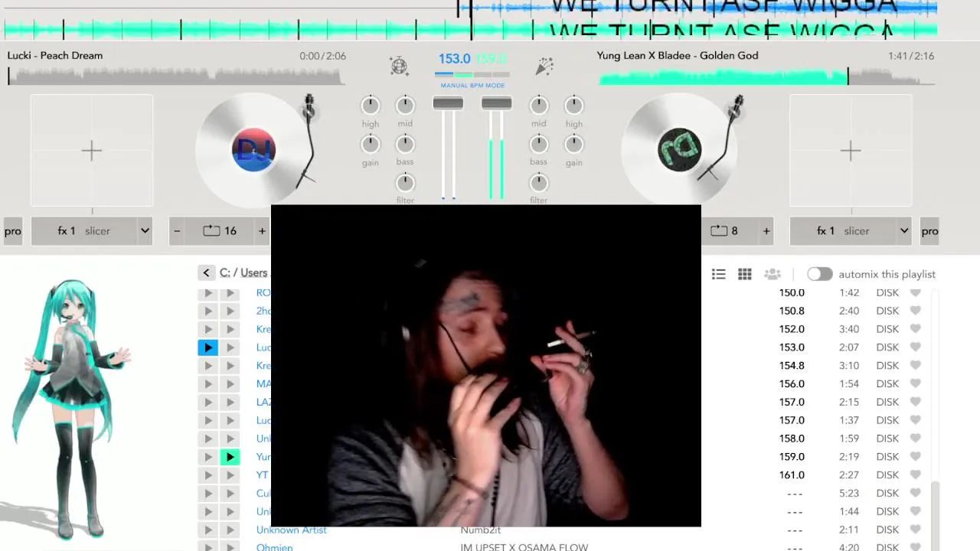Click the left deck high EQ knob
Image resolution: width=980 pixels, height=551 pixels.
pyautogui.click(x=371, y=106)
